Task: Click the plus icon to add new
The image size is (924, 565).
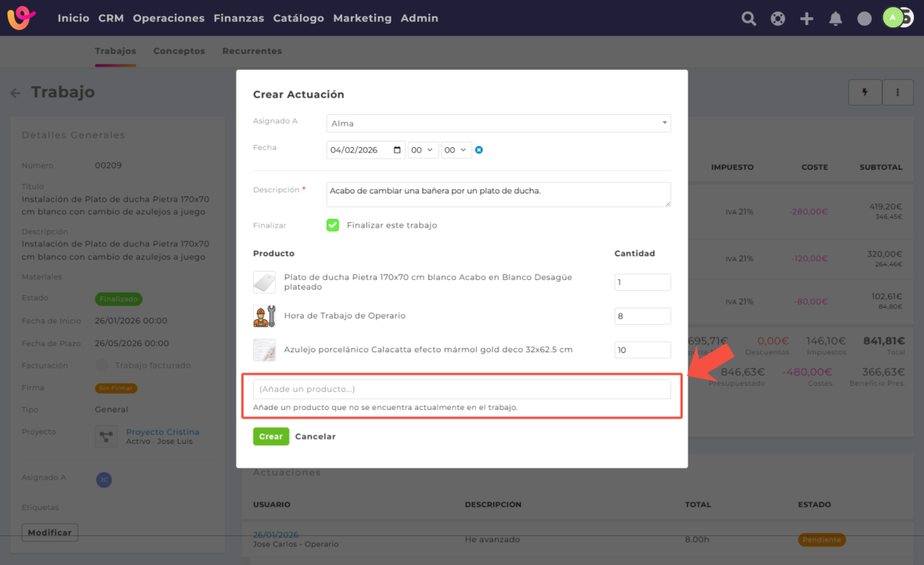Action: pyautogui.click(x=807, y=19)
